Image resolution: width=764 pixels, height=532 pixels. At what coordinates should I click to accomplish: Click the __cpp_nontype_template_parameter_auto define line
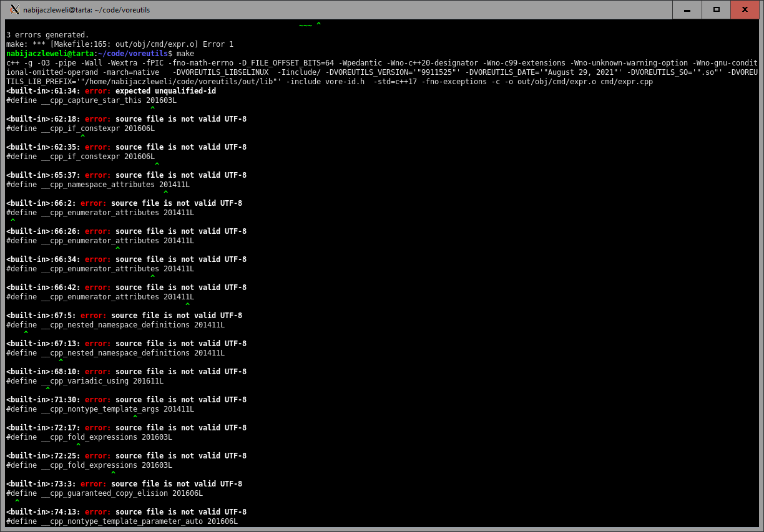click(x=122, y=521)
